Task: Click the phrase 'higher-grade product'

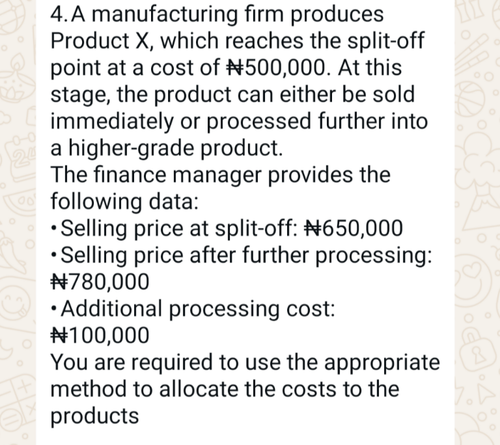Action: point(175,148)
